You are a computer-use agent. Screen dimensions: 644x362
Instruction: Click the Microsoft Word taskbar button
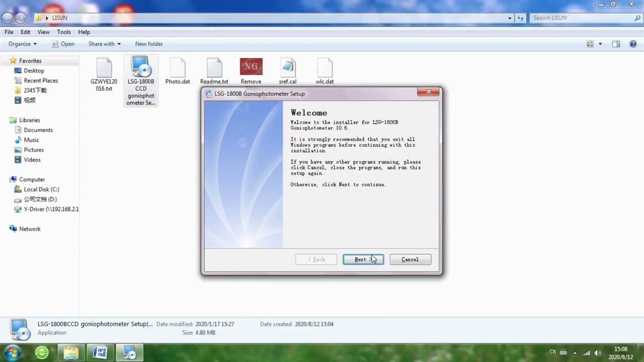coord(100,352)
